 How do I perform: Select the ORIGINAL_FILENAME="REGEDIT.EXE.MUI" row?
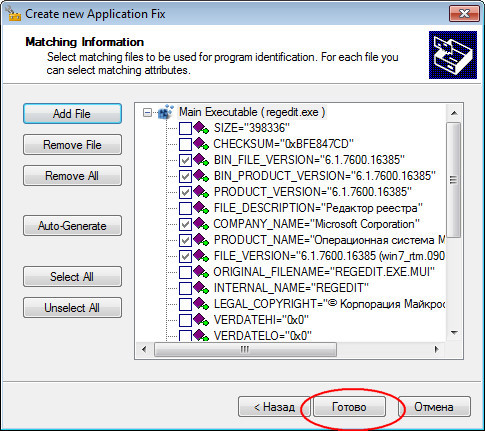[324, 272]
